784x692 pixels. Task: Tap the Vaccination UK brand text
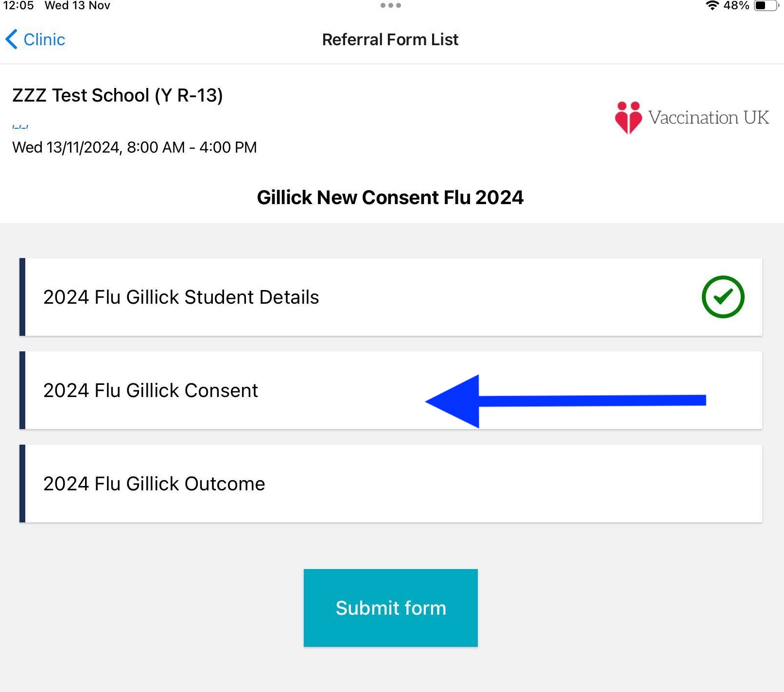[708, 118]
